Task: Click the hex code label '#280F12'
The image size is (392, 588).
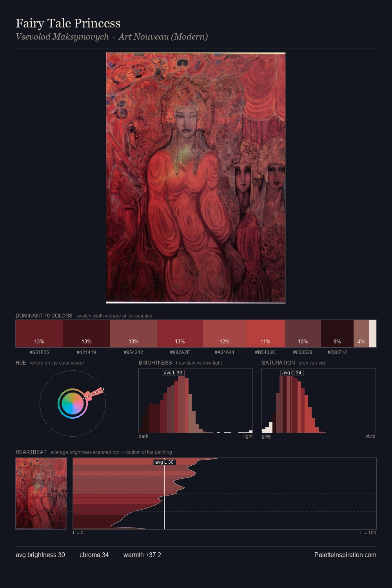Action: point(337,352)
